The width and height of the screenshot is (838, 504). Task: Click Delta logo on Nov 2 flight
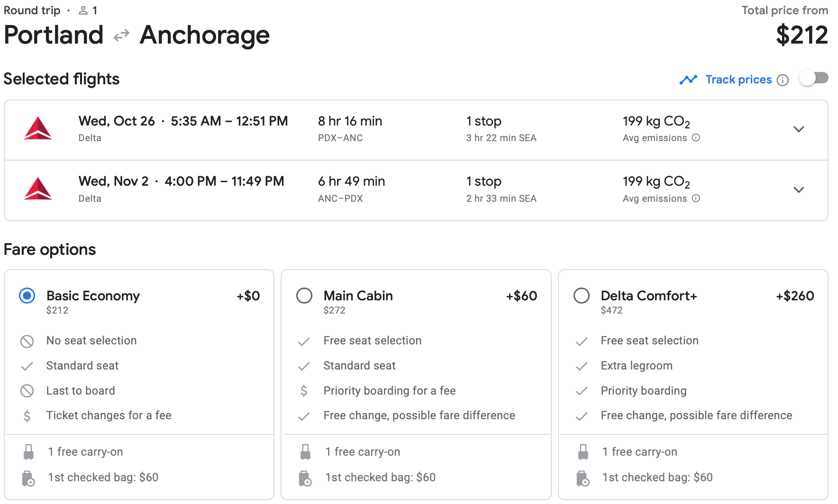(x=38, y=189)
